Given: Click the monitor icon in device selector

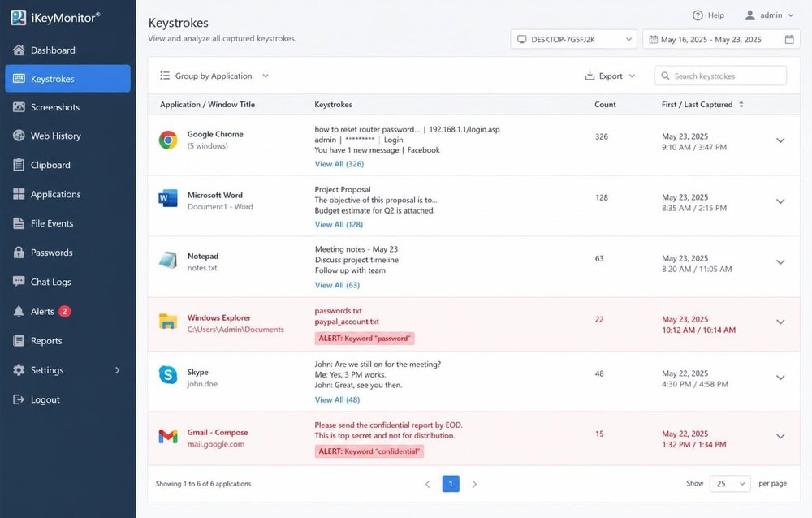Looking at the screenshot, I should [x=522, y=39].
